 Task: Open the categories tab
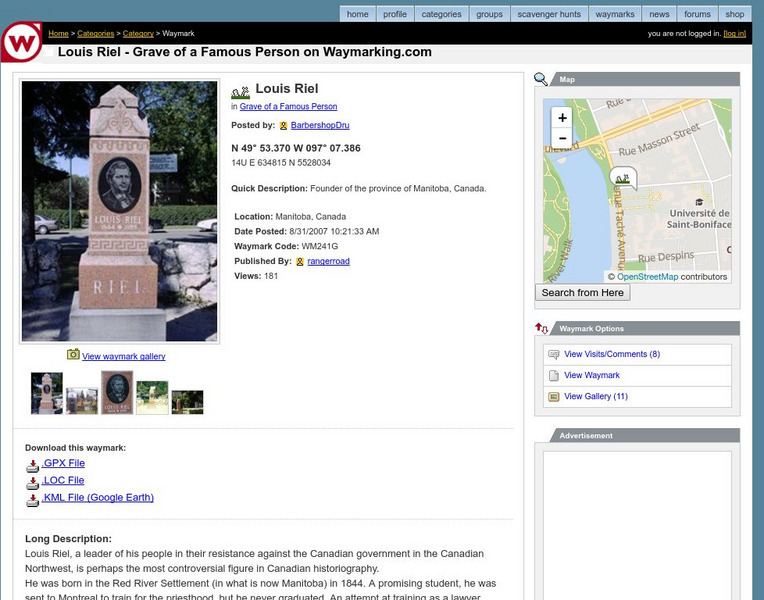click(441, 14)
